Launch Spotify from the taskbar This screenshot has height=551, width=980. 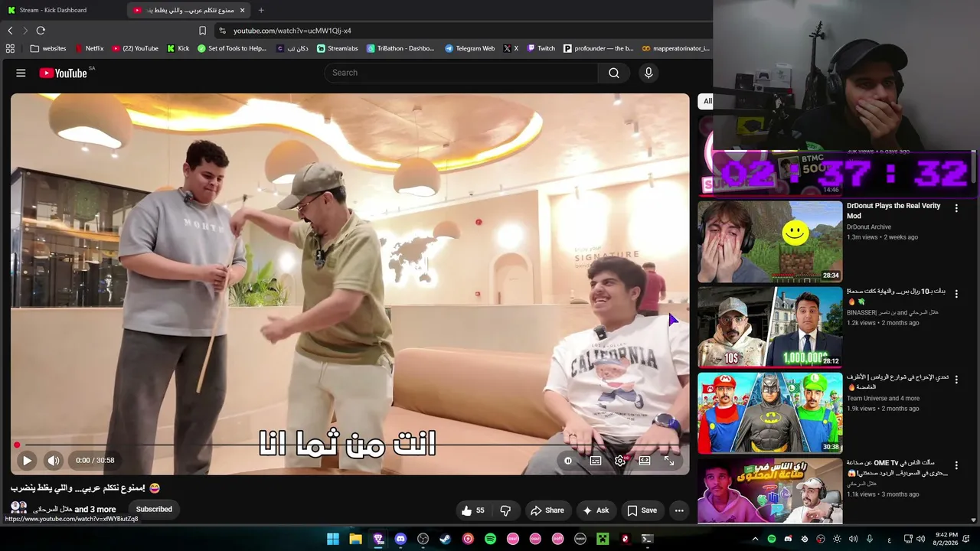(x=490, y=539)
